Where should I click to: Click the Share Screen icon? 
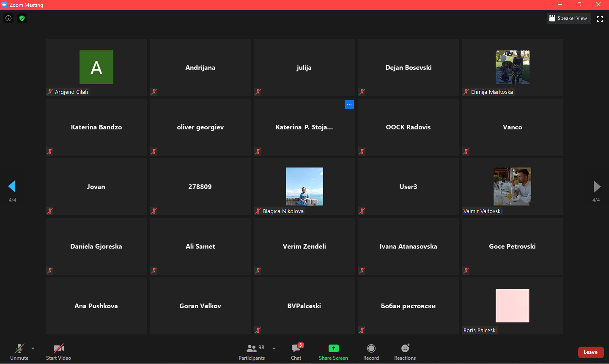333,348
